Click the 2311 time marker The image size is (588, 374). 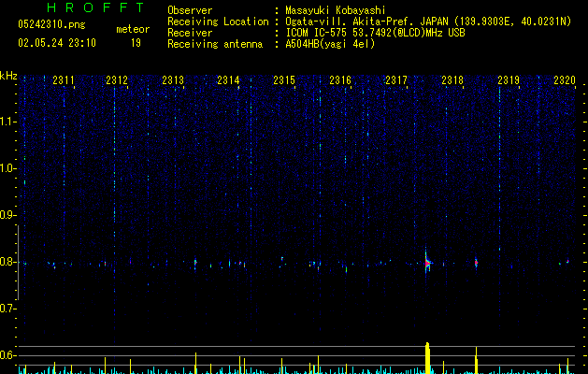pyautogui.click(x=64, y=80)
